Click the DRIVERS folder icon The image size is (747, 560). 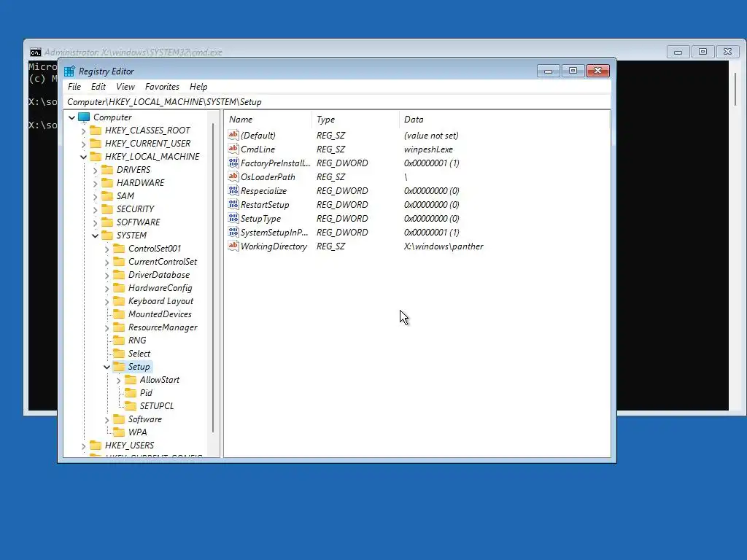coord(108,170)
